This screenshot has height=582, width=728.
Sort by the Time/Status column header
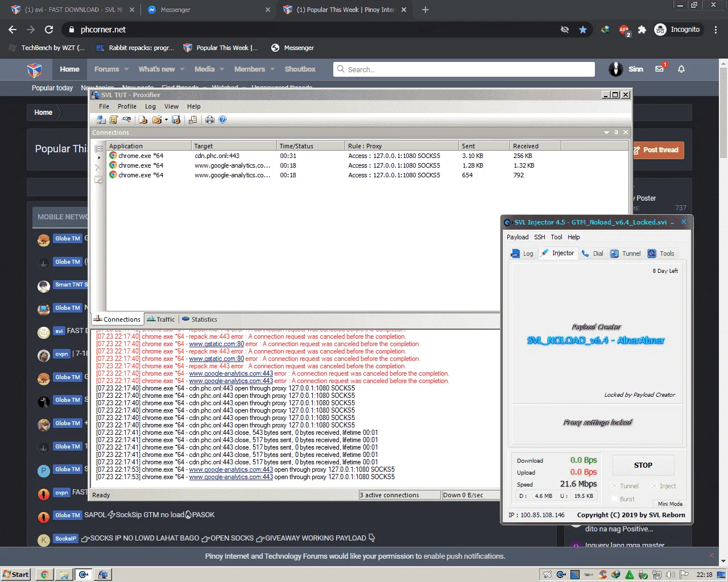[311, 146]
